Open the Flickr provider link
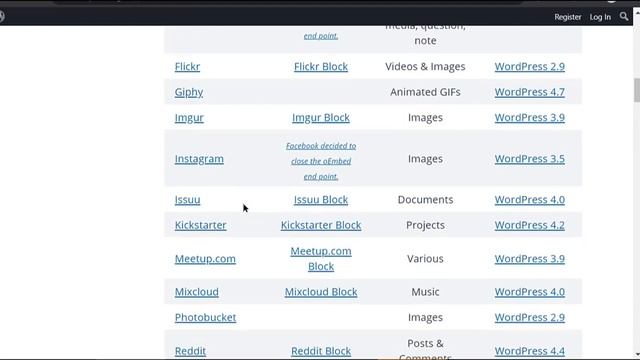Viewport: 640px width, 360px height. pyautogui.click(x=187, y=67)
